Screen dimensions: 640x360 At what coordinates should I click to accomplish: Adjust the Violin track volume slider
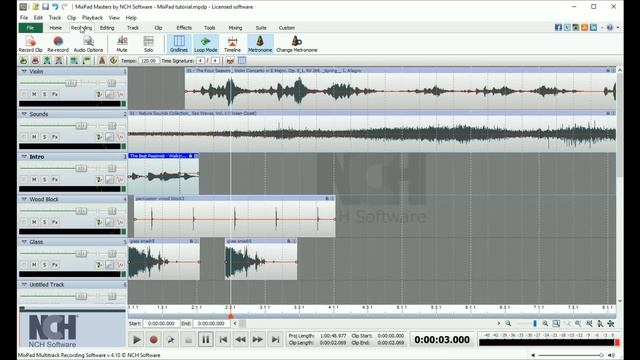[x=71, y=83]
